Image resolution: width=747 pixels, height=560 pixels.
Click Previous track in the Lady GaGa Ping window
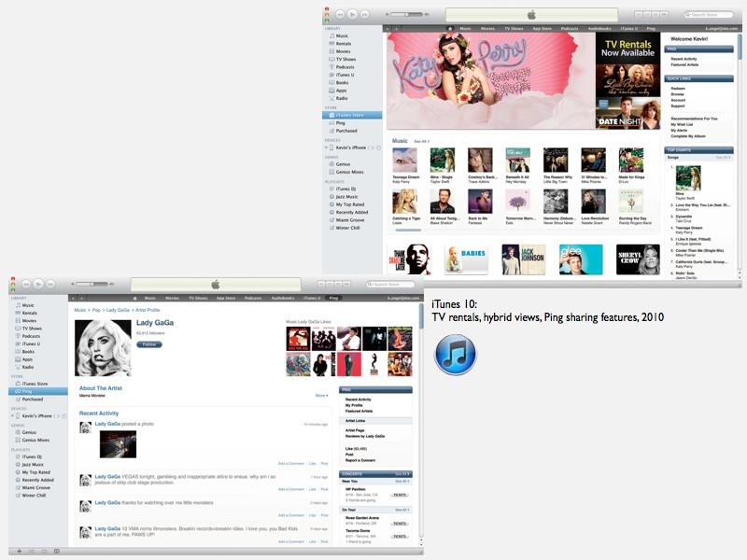click(26, 285)
